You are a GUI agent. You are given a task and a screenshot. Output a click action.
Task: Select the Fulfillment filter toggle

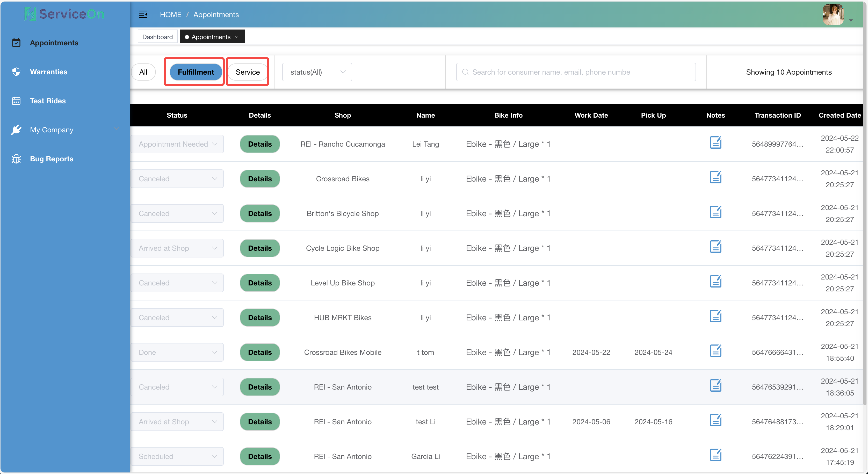196,72
